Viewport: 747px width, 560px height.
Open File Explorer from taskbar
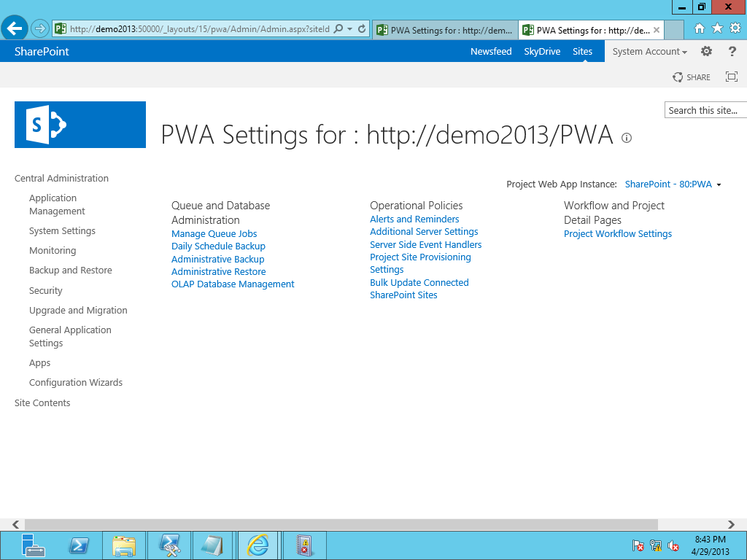124,545
